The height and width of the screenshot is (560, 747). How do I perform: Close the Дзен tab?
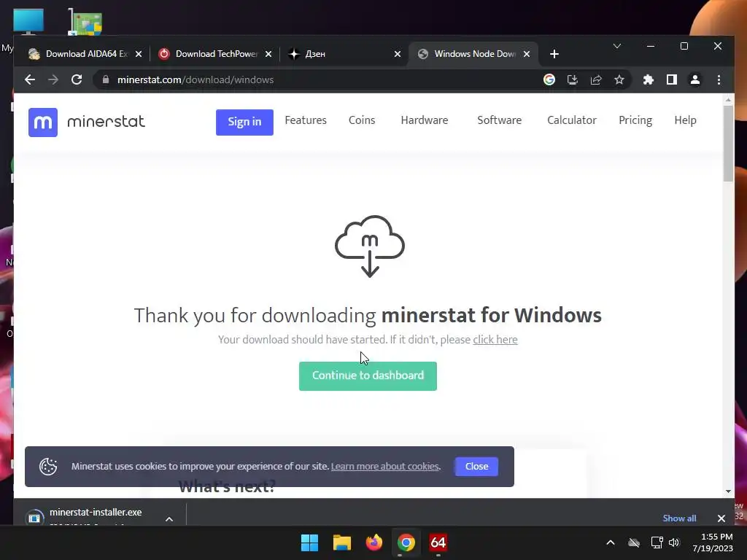coord(398,54)
